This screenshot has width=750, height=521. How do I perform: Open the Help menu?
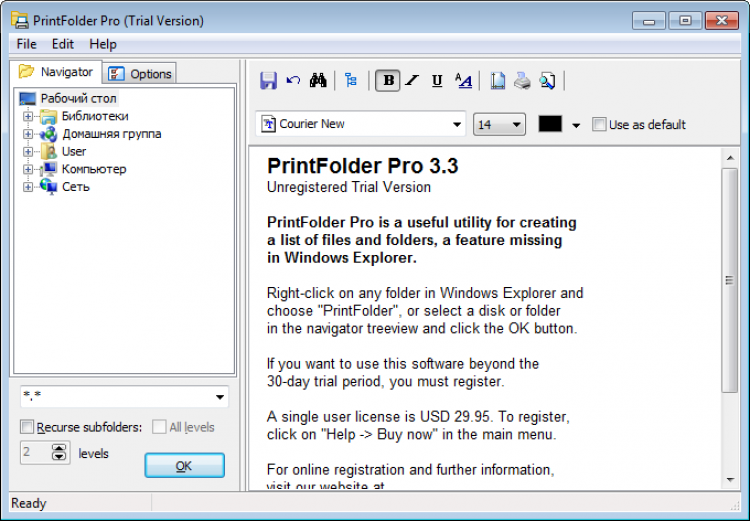point(103,44)
